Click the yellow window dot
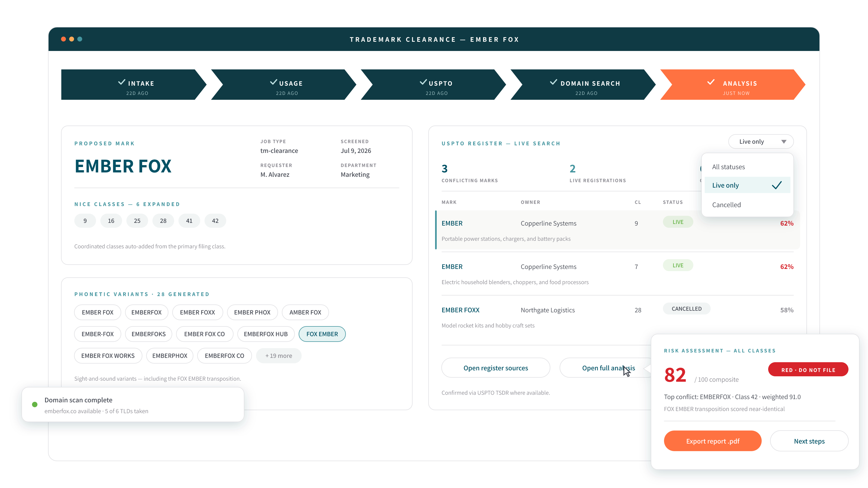Viewport: 868px width, 488px height. tap(71, 39)
